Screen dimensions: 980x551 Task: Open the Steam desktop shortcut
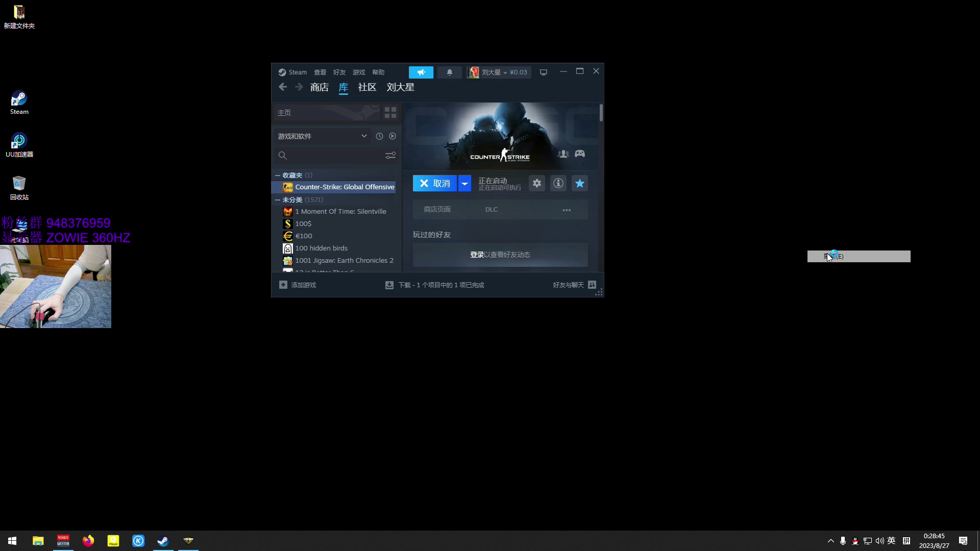(x=19, y=103)
